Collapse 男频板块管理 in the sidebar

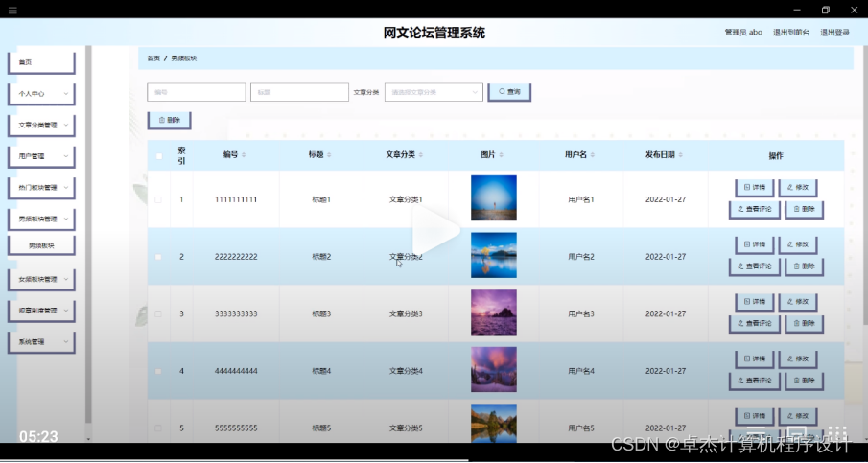[x=41, y=220]
